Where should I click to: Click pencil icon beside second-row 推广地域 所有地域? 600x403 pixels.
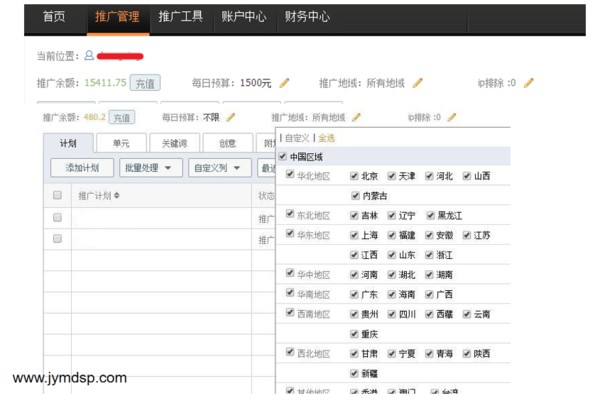coord(356,118)
